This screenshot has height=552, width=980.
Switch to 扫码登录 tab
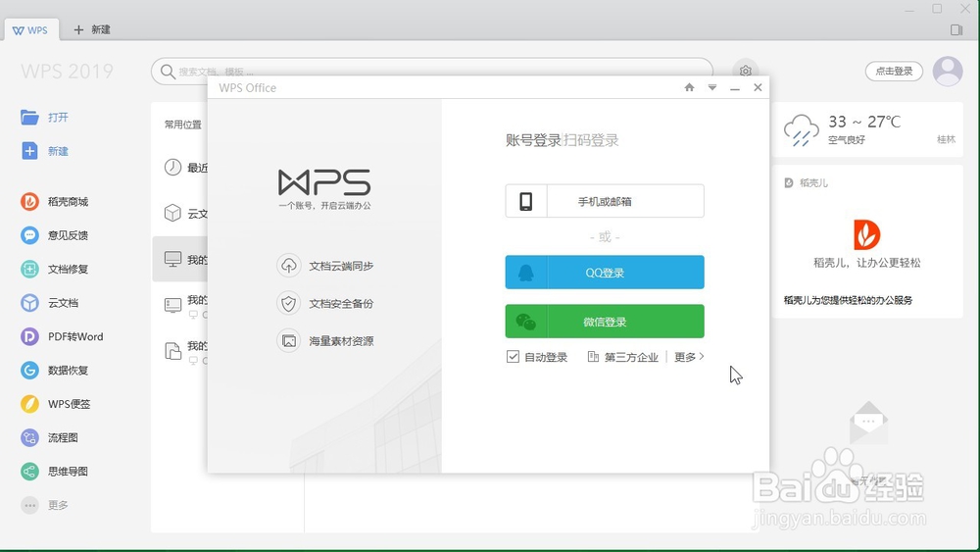(591, 140)
